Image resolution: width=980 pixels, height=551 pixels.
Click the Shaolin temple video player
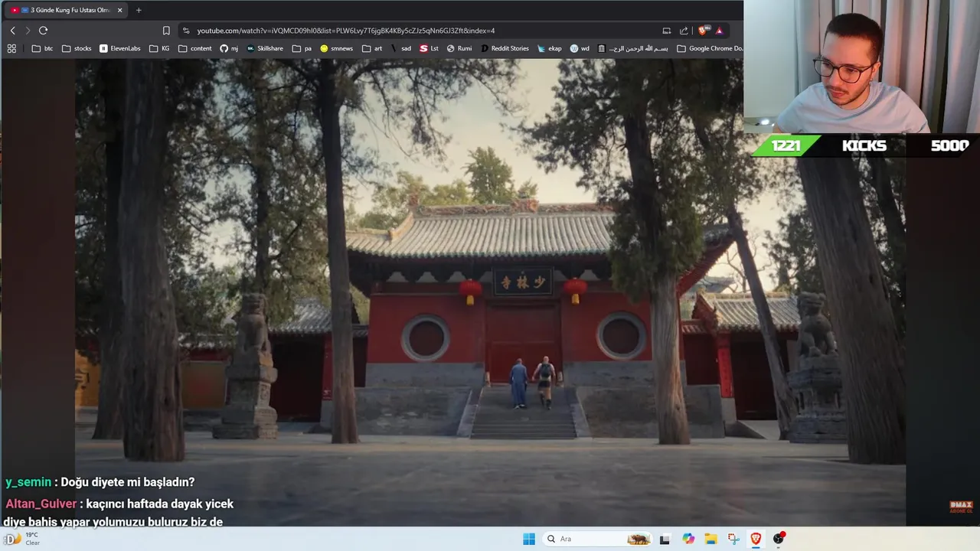click(x=490, y=292)
